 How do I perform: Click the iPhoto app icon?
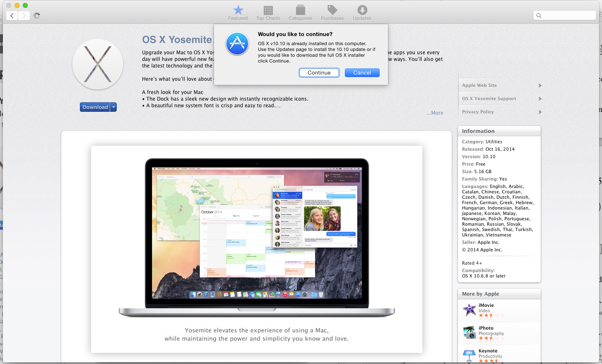(469, 333)
